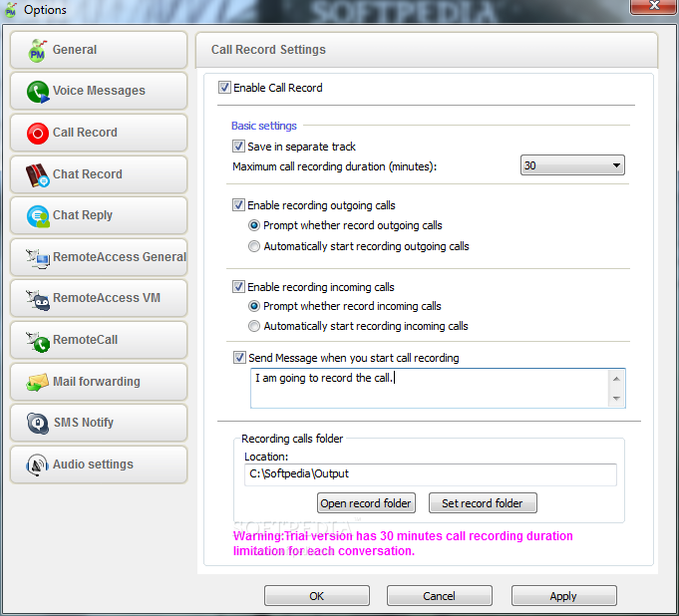Toggle Save in separate track checkbox
679x616 pixels.
click(238, 146)
